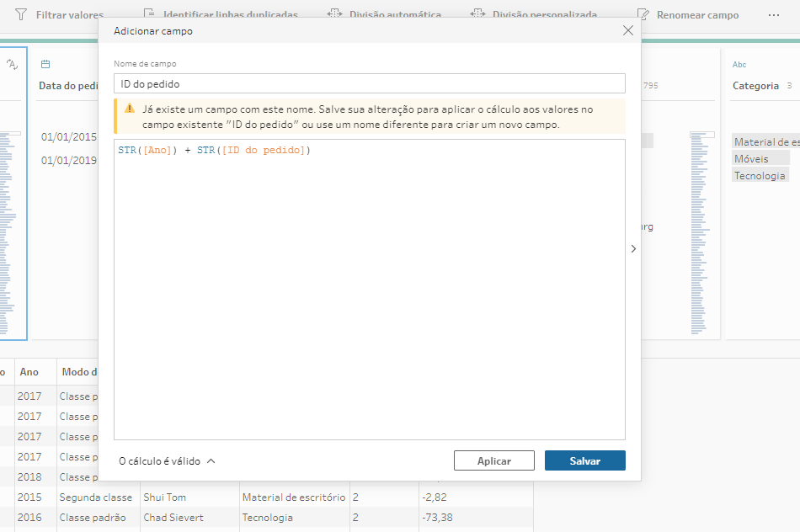Click the date type calendar icon
This screenshot has height=532, width=800.
coord(45,64)
